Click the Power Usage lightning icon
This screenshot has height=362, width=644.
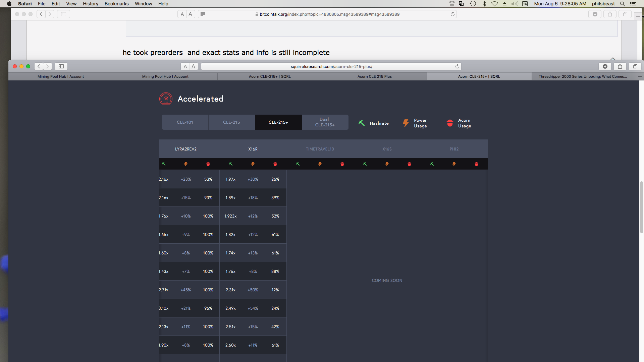click(x=406, y=123)
